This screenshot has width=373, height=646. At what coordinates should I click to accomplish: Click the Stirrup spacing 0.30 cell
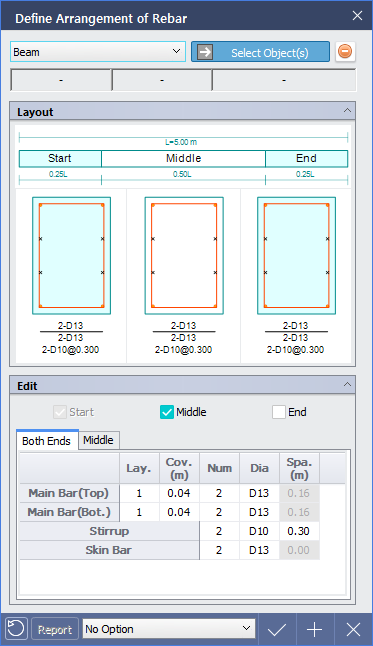point(299,531)
